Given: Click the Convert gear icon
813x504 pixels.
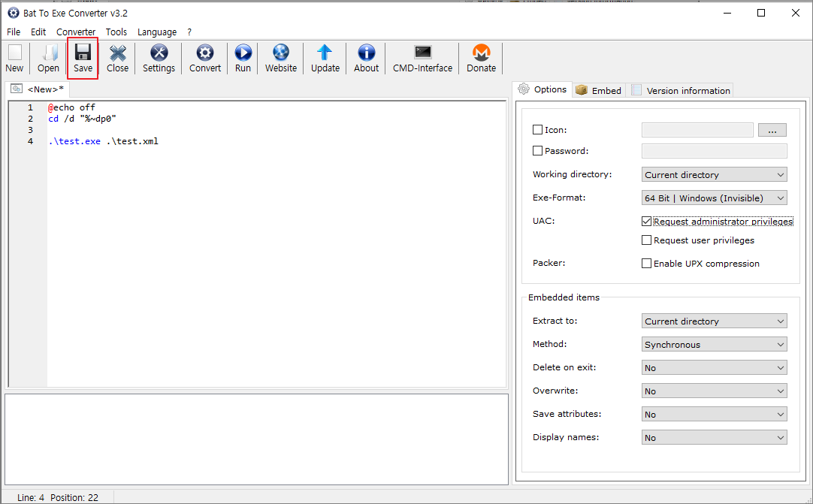Looking at the screenshot, I should point(205,53).
